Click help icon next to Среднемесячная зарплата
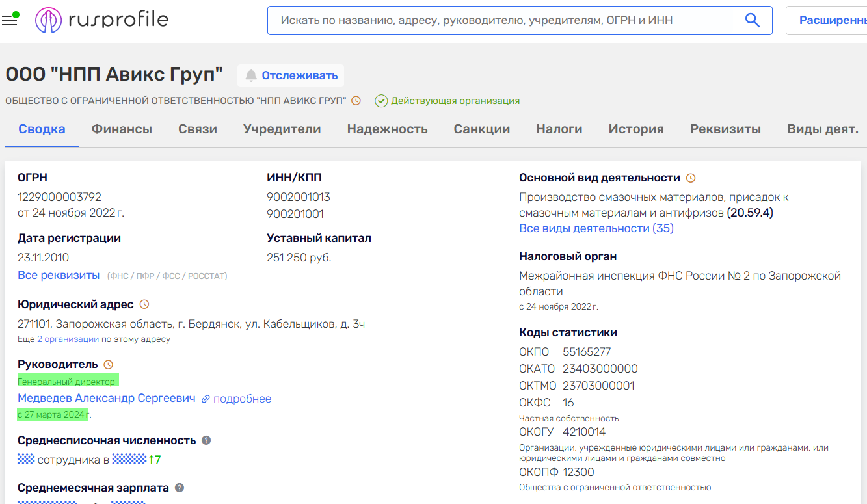867x504 pixels. pyautogui.click(x=180, y=488)
